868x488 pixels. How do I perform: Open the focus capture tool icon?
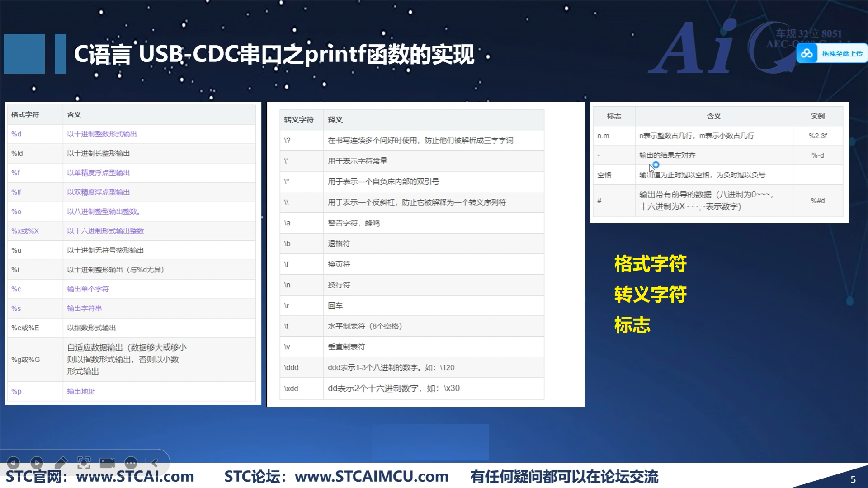point(84,463)
